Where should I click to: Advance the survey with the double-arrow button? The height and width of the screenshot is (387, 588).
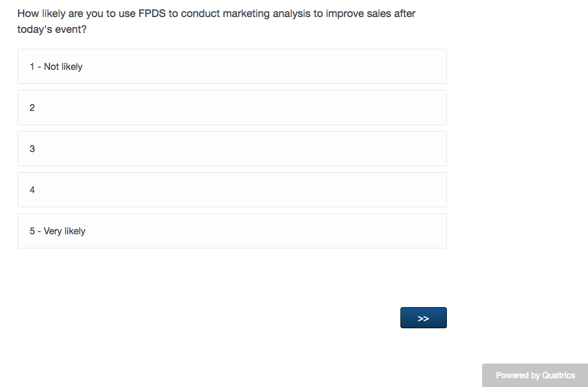(423, 318)
